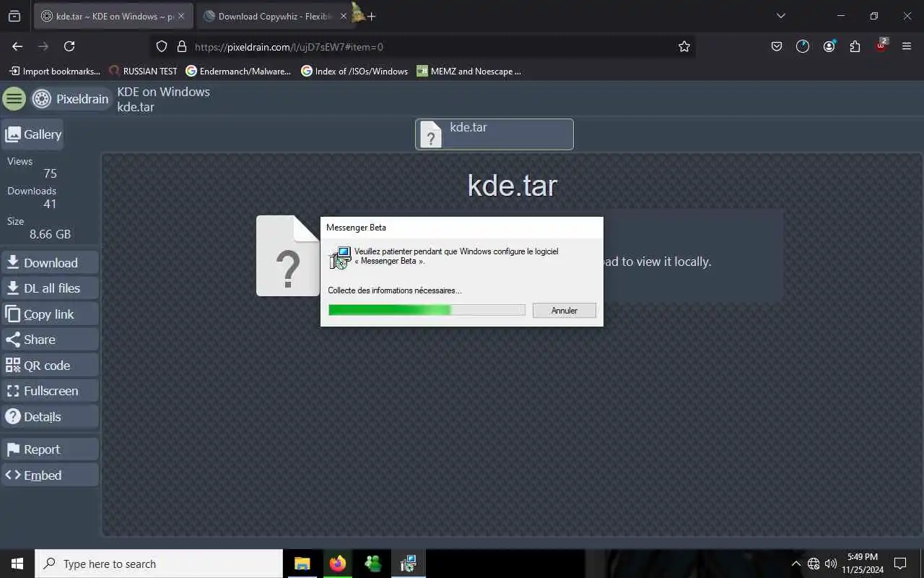The image size is (924, 578).
Task: Open Endermanch/Malware bookmark
Action: pyautogui.click(x=238, y=71)
